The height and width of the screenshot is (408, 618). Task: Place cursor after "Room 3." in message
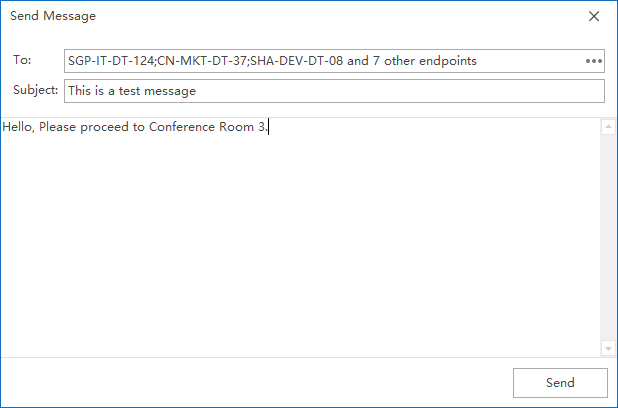point(269,128)
